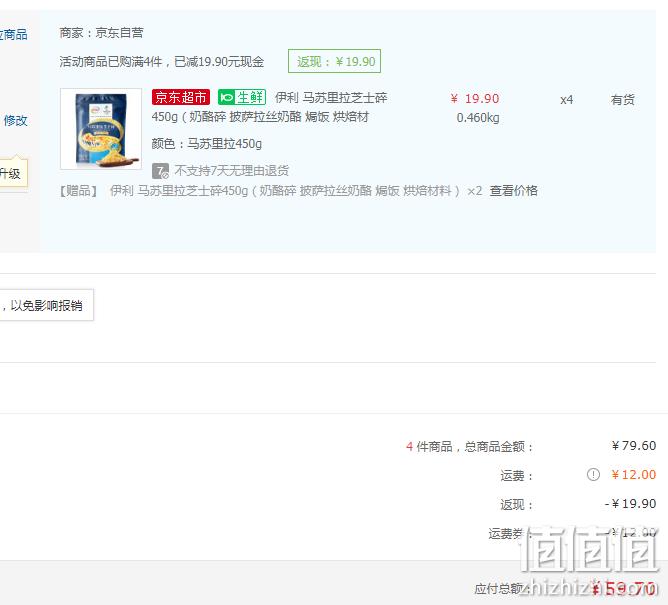Click the -¥19.90 cashback value
Screen dimensions: 668x605
point(631,504)
